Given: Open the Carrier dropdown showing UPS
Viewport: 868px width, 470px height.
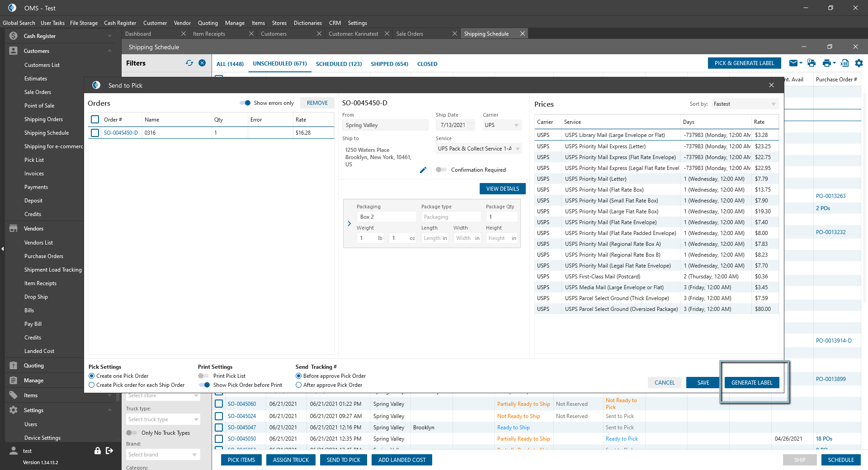Looking at the screenshot, I should 502,125.
